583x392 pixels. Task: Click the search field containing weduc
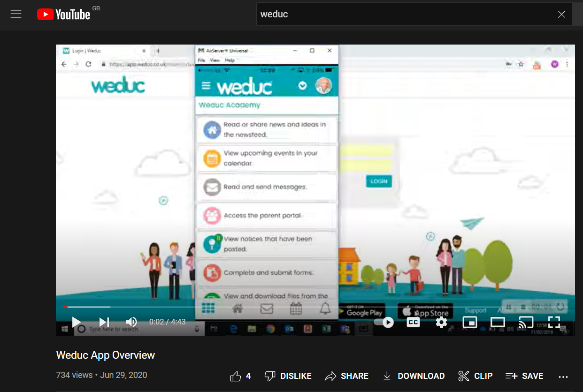coord(404,14)
